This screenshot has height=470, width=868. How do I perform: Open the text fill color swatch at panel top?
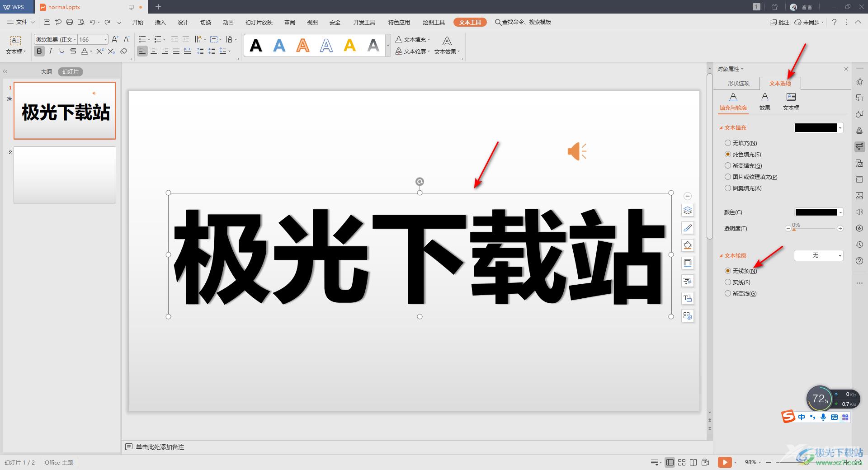(x=819, y=128)
